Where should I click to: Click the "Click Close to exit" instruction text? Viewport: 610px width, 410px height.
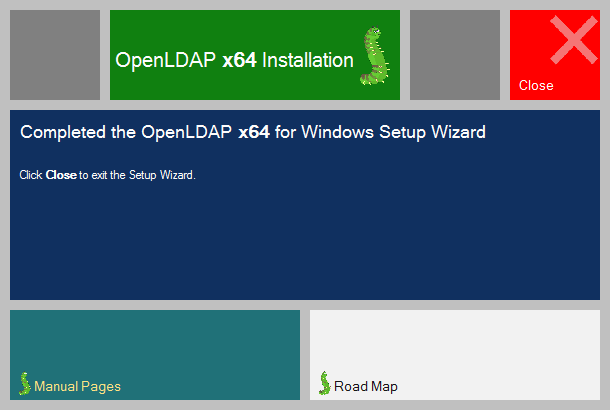(107, 175)
